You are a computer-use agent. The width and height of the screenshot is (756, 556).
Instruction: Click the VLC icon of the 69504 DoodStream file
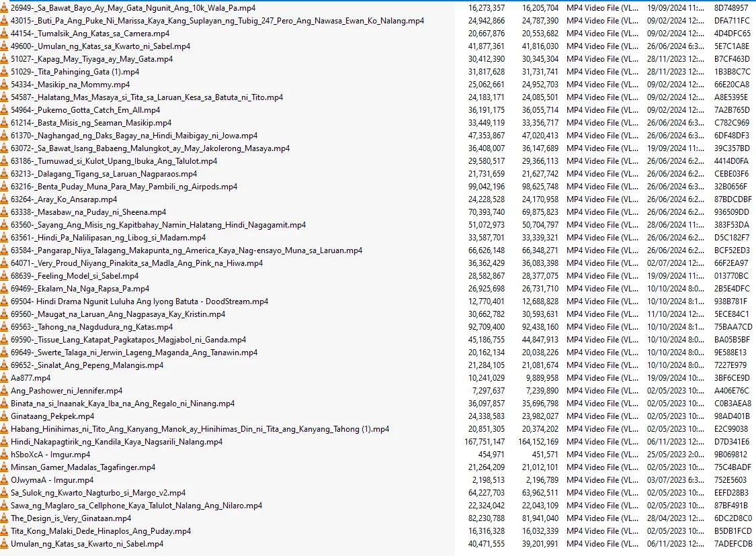[4, 302]
